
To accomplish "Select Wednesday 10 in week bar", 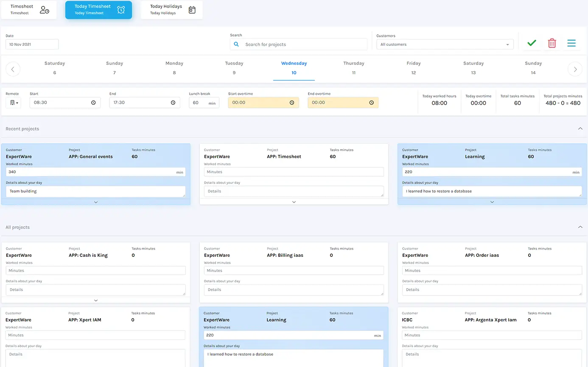I will 294,68.
